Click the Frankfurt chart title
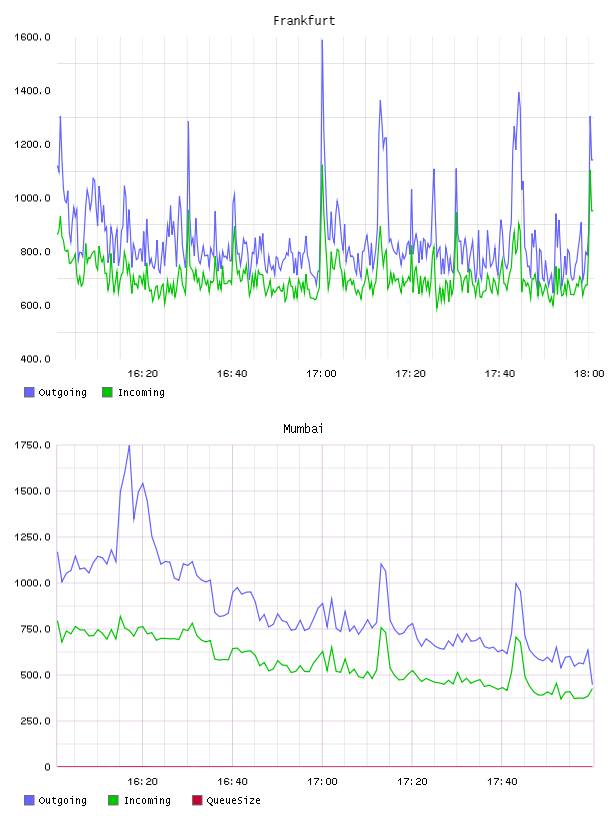608x816 pixels. coord(304,21)
